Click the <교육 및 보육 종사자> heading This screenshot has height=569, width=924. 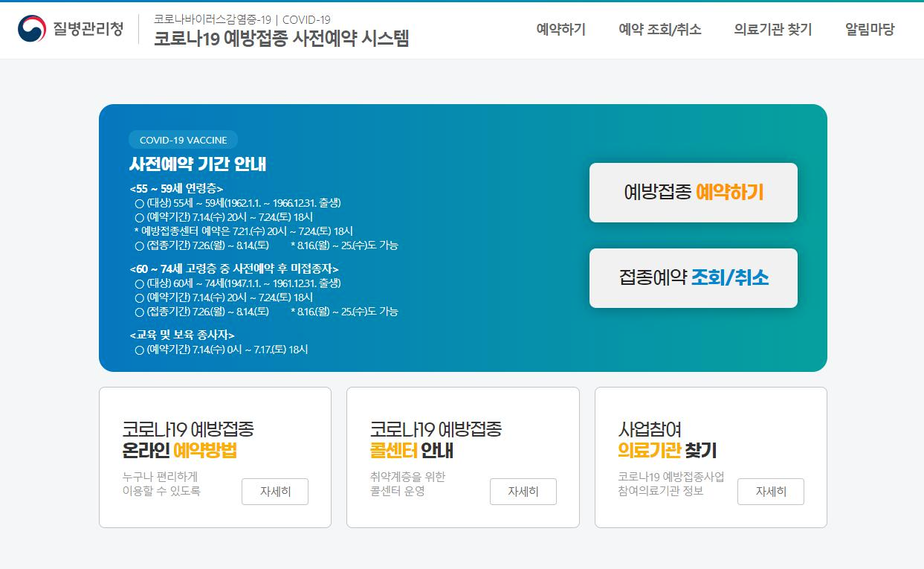click(x=182, y=335)
